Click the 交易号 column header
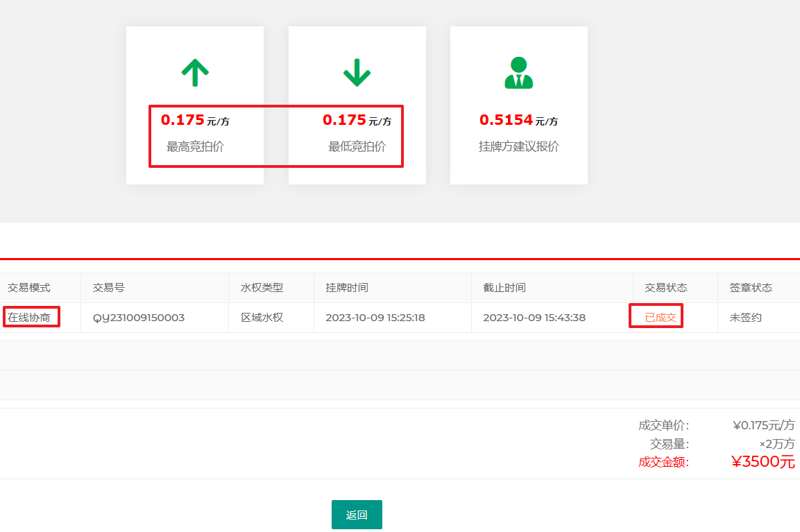The height and width of the screenshot is (532, 800). 109,288
